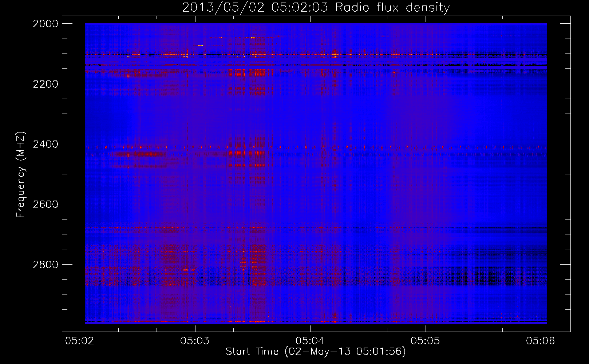Click the 05:05 time tick label

click(425, 341)
